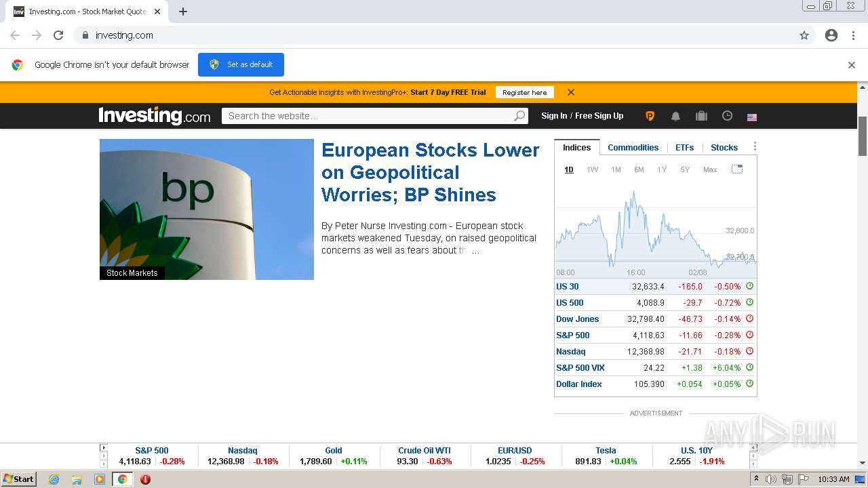Switch to the ETFs tab
The image size is (868, 488).
pos(685,148)
